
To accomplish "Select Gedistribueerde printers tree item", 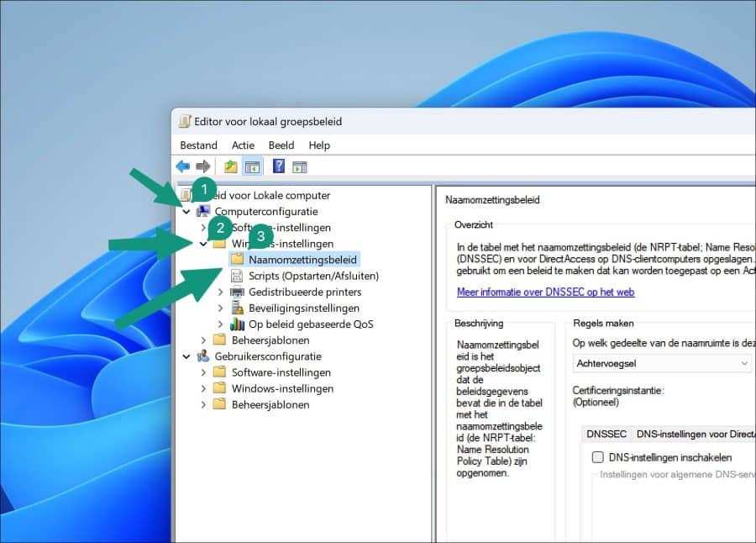I will [305, 292].
